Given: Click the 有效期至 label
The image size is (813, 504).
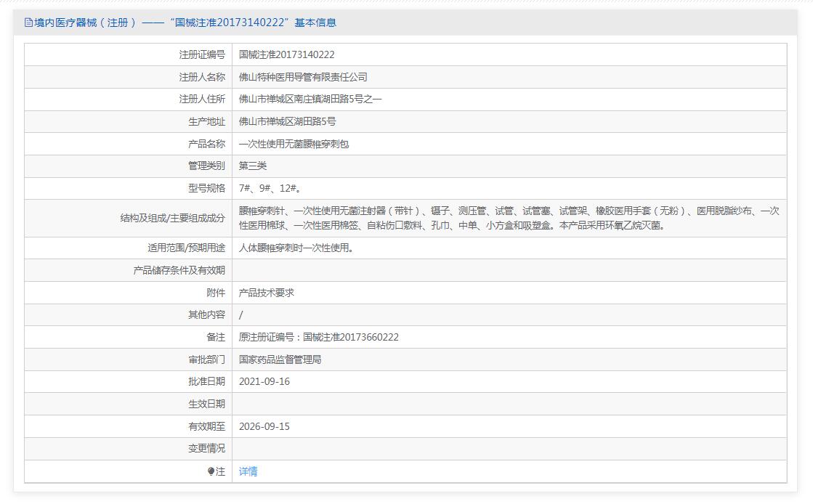Looking at the screenshot, I should click(x=207, y=426).
